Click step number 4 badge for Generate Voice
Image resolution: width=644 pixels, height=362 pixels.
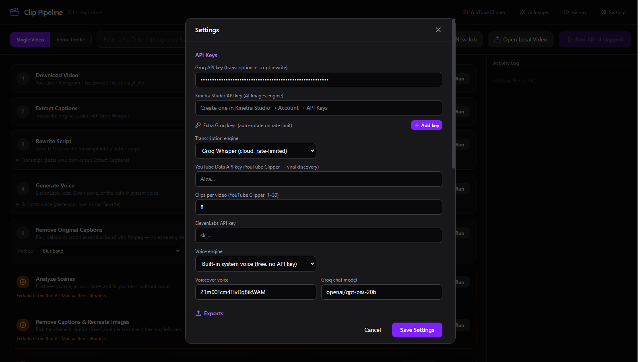pos(23,189)
